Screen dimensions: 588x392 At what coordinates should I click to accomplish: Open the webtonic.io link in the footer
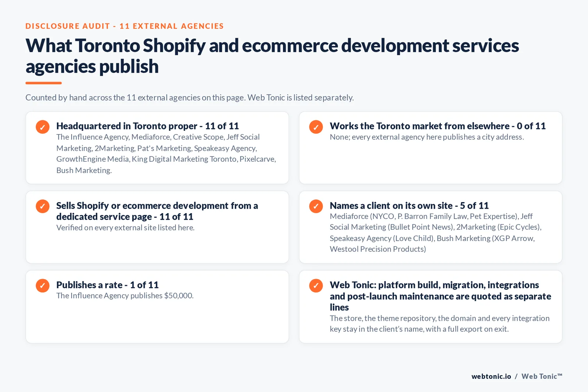pyautogui.click(x=491, y=376)
